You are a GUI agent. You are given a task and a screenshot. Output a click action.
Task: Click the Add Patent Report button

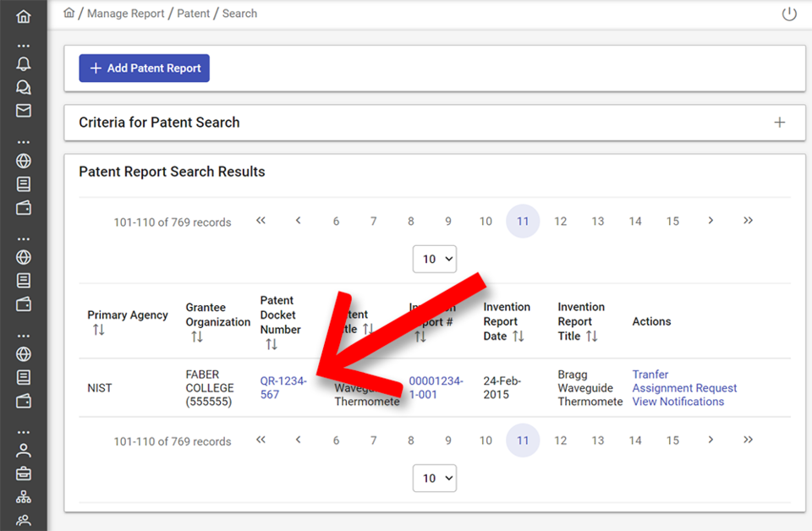point(144,68)
